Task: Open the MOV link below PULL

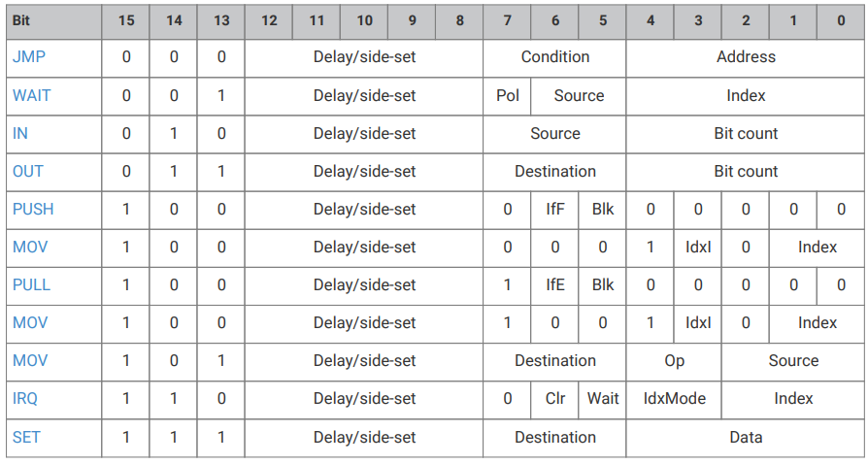Action: pos(30,323)
